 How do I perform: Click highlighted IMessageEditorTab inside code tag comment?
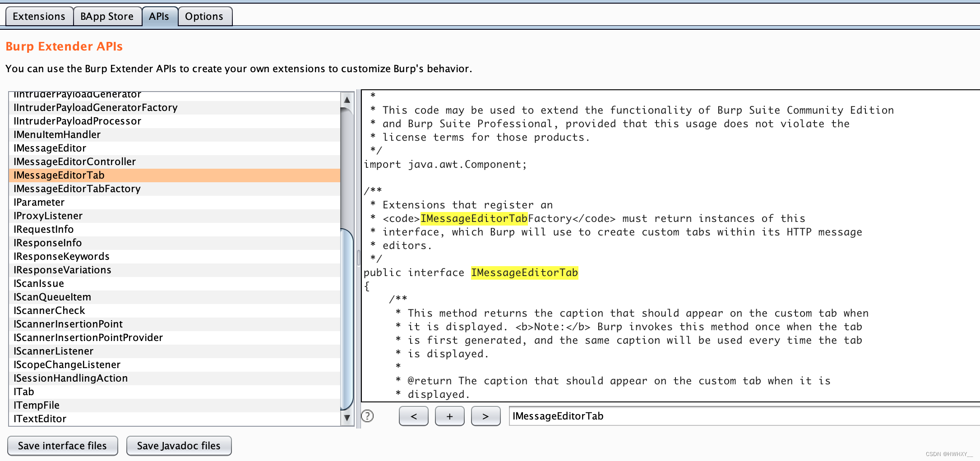474,218
